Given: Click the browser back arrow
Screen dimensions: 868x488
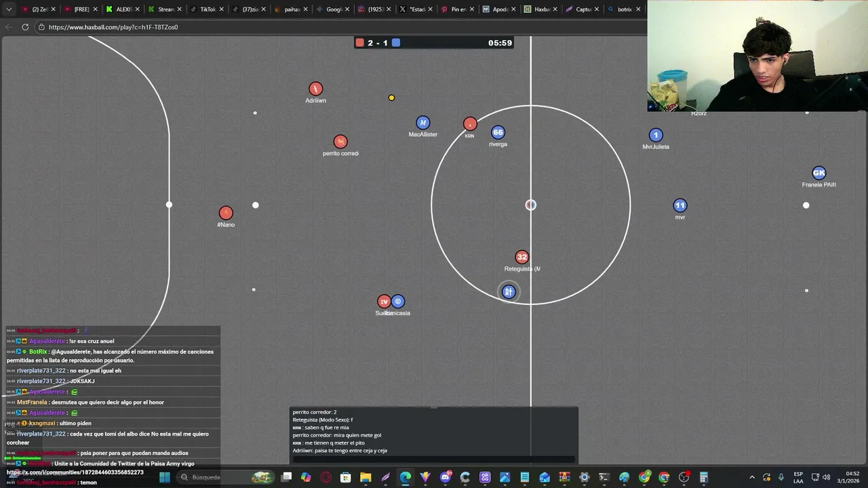Looking at the screenshot, I should point(9,27).
